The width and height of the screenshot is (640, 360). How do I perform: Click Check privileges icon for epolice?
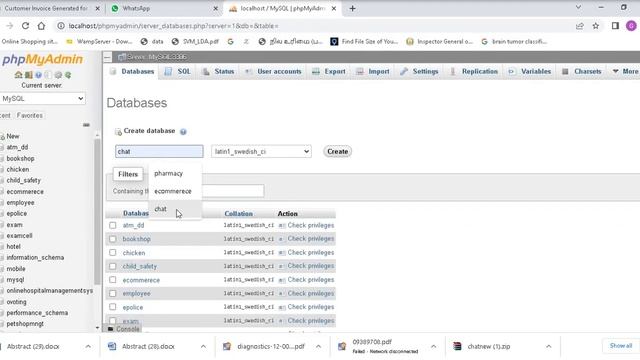tap(282, 307)
